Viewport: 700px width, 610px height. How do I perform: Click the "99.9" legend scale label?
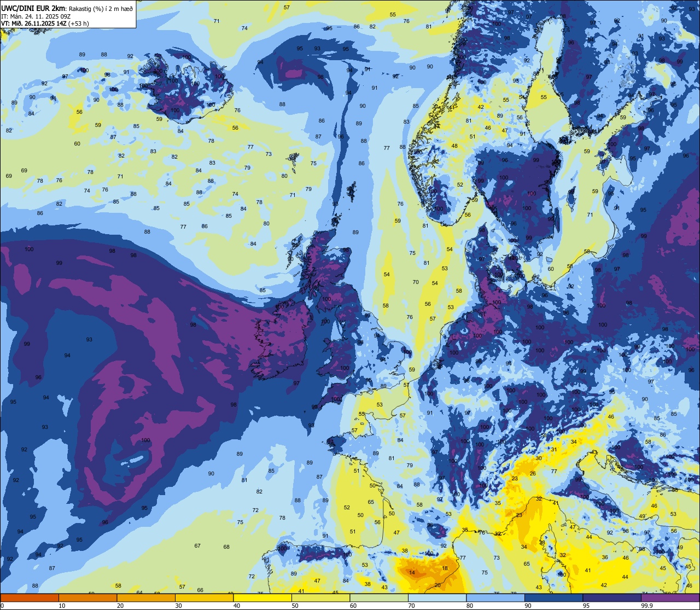point(647,606)
